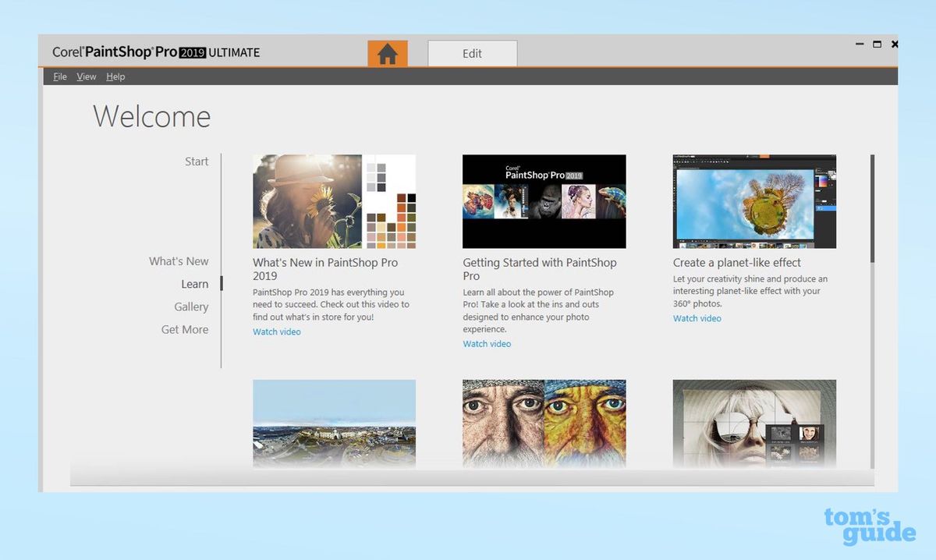
Task: Click the Welcome heading
Action: [152, 117]
